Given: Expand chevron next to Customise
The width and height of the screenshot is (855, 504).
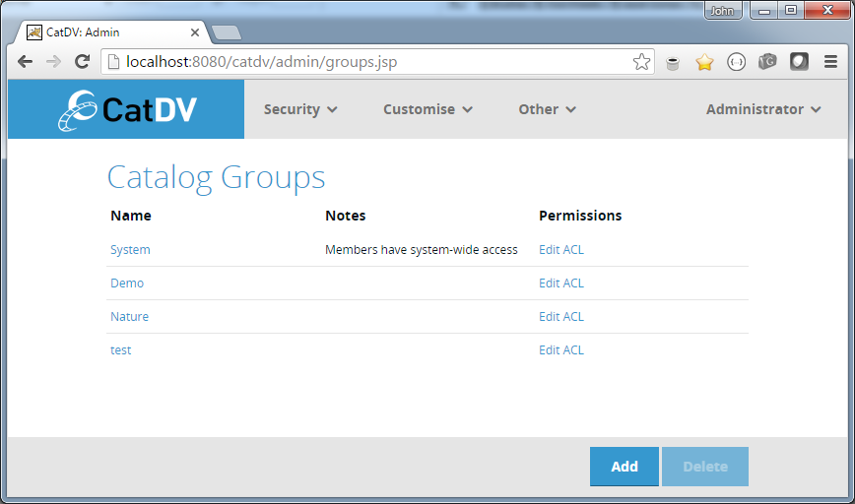Looking at the screenshot, I should pyautogui.click(x=467, y=110).
